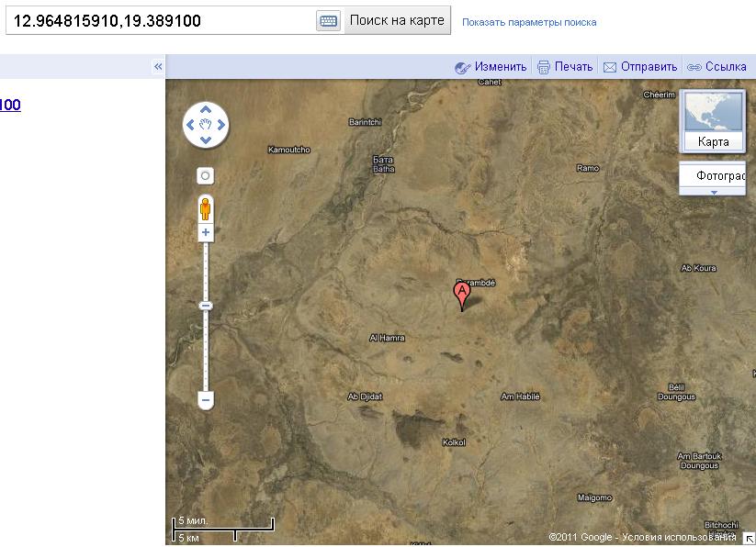Click the 'Bélil Doungous' place label

pyautogui.click(x=676, y=392)
